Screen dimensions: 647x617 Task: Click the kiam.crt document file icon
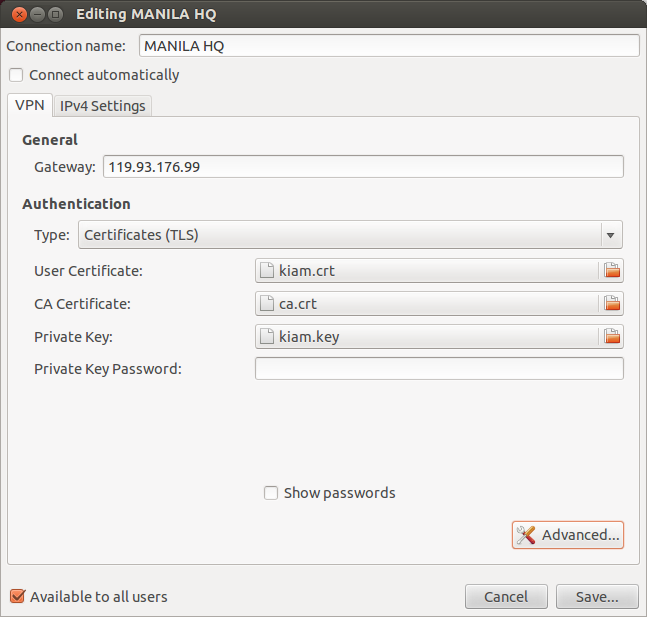tap(267, 270)
